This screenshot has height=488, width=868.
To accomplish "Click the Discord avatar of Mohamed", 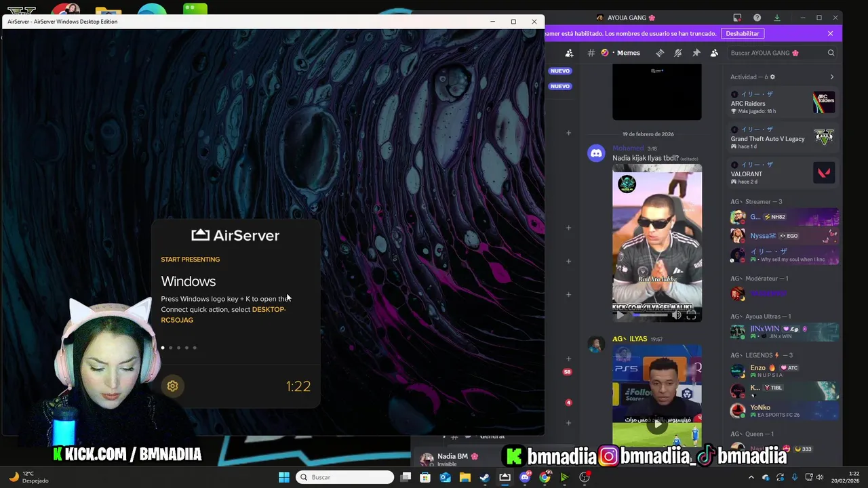I will pos(596,154).
